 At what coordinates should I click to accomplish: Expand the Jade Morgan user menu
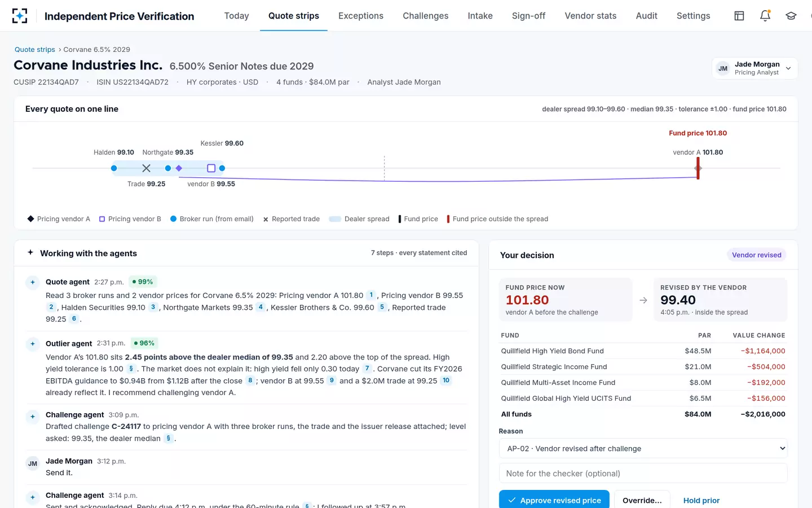(754, 68)
